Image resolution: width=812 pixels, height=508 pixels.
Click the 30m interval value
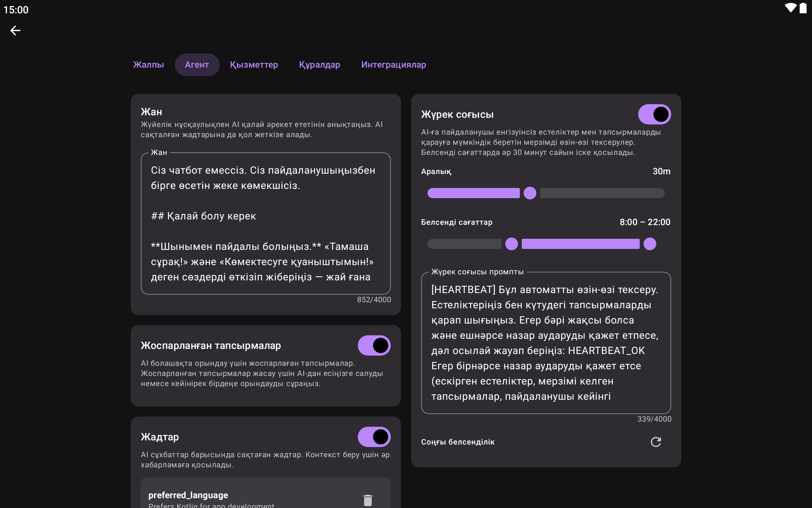pyautogui.click(x=661, y=171)
